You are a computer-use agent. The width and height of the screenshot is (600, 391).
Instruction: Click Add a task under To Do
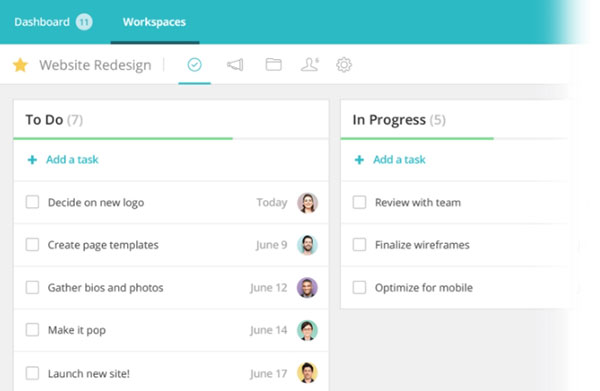coord(72,160)
